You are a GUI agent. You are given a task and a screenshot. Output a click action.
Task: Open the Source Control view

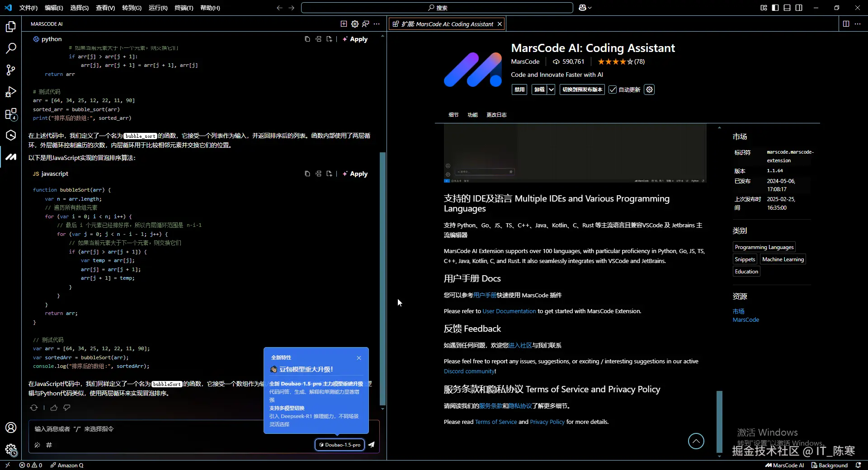tap(11, 70)
